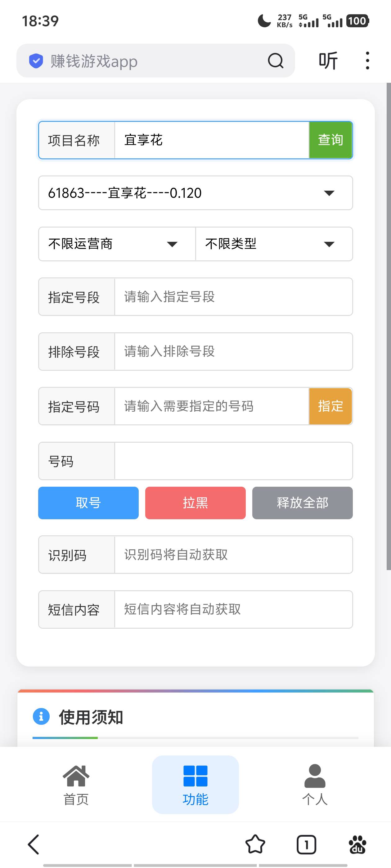Tap the Baidu paw icon
This screenshot has height=868, width=391.
tap(357, 844)
